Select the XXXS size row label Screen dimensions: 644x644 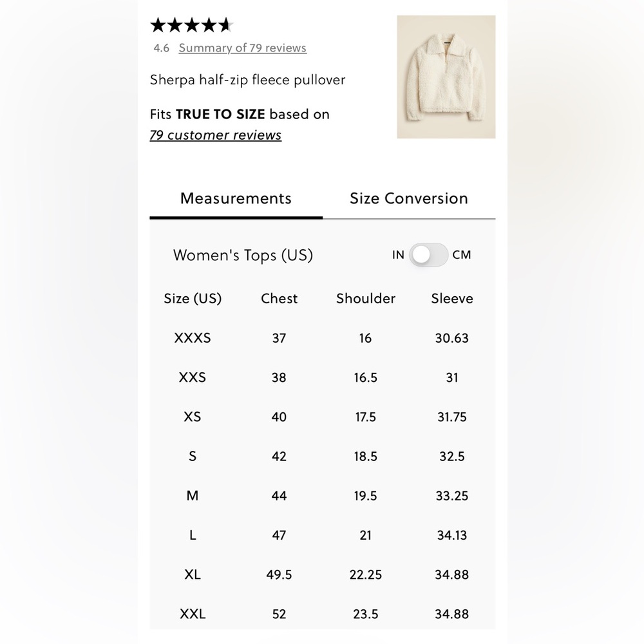click(193, 338)
